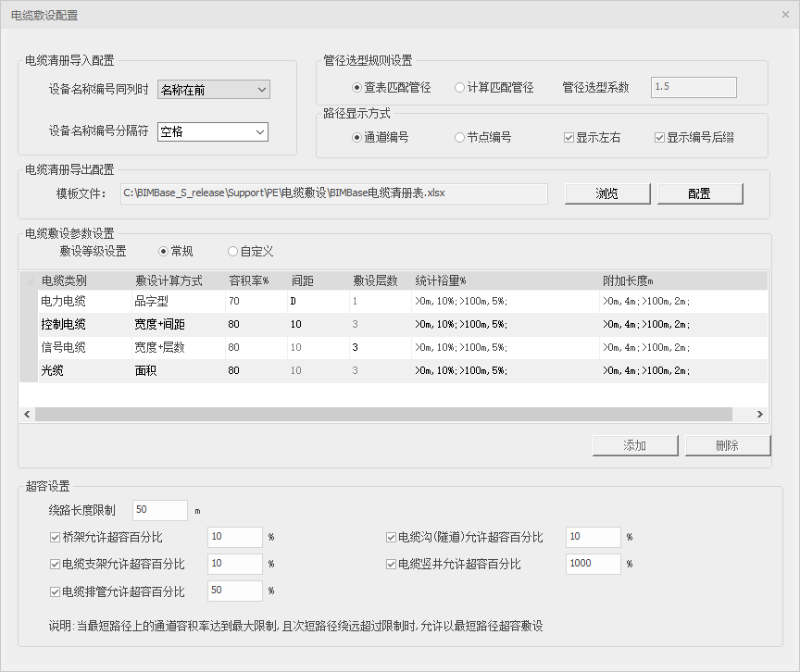Select the 电力电缆 table row
The width and height of the screenshot is (800, 672).
click(64, 301)
